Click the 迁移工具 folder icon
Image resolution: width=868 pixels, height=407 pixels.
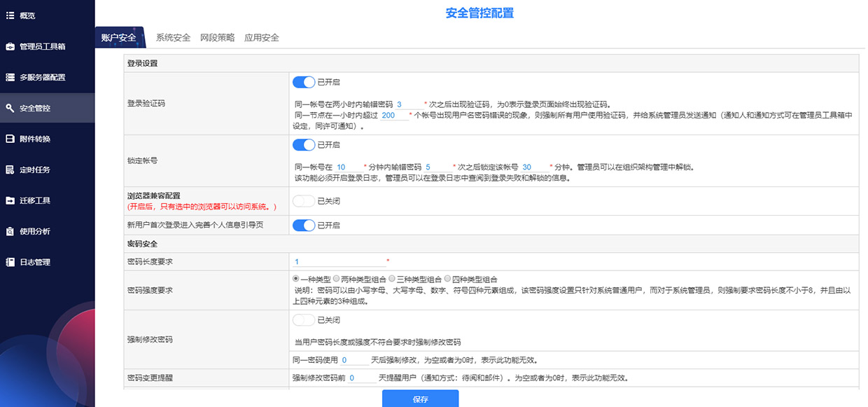coord(10,200)
